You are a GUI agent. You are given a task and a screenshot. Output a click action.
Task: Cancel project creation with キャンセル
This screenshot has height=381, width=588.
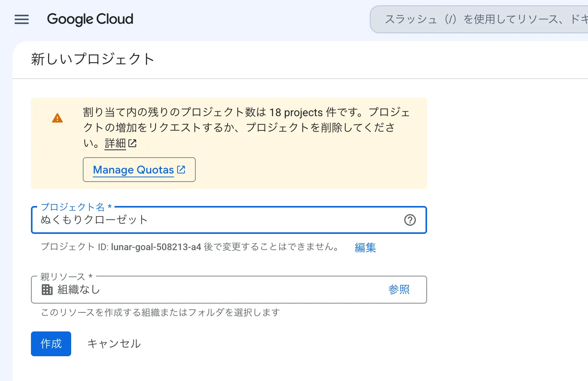pyautogui.click(x=114, y=344)
